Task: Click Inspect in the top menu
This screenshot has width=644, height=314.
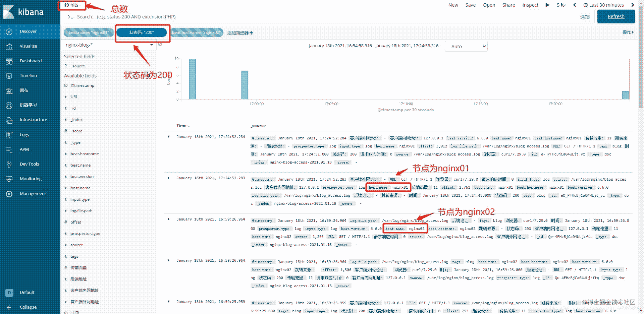Action: (x=530, y=5)
